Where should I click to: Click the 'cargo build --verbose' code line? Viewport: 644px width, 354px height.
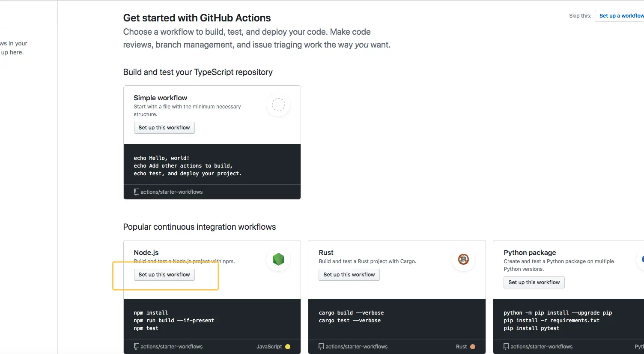(x=351, y=313)
